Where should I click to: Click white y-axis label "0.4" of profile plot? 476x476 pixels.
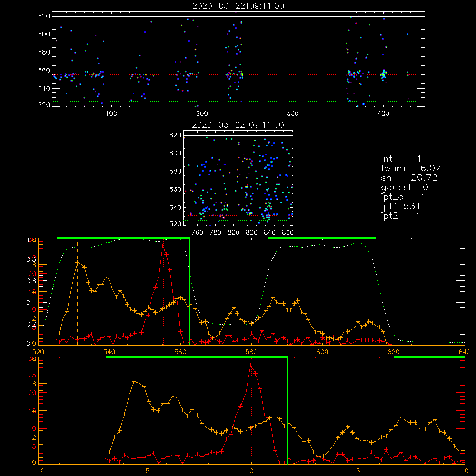pos(31,303)
